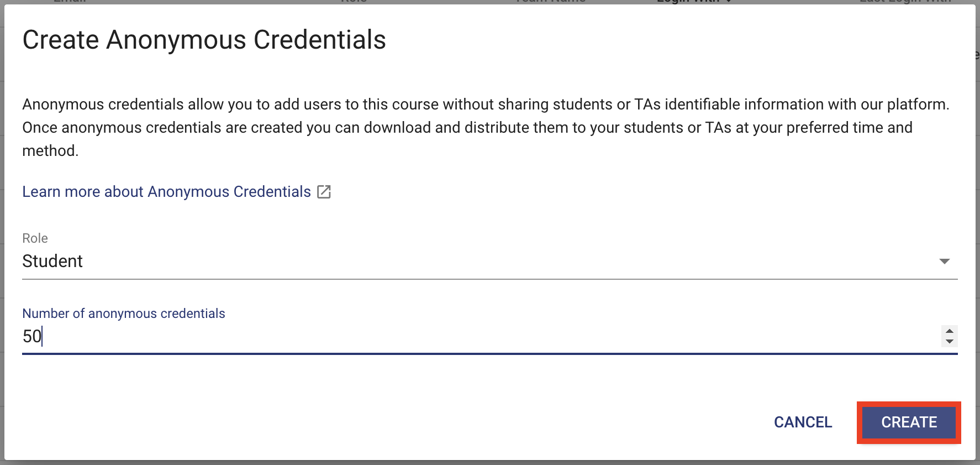Select the value 50 in the input
This screenshot has width=980, height=465.
(x=31, y=336)
